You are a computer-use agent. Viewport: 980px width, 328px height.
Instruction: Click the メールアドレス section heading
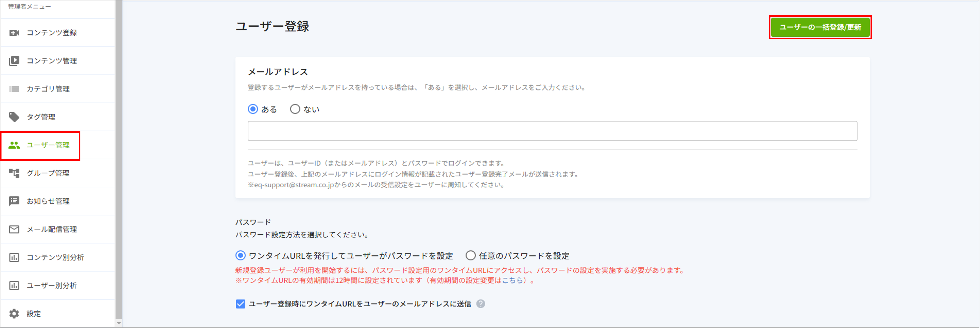tap(278, 72)
